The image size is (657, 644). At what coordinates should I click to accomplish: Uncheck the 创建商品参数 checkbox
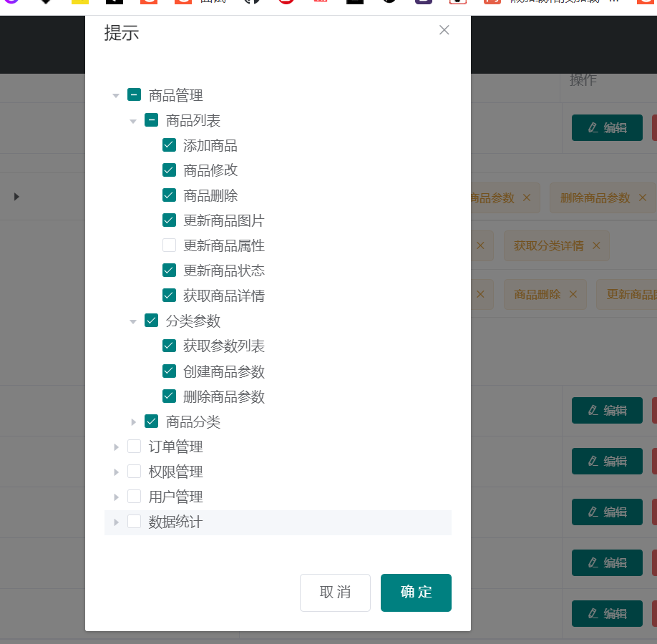(170, 371)
